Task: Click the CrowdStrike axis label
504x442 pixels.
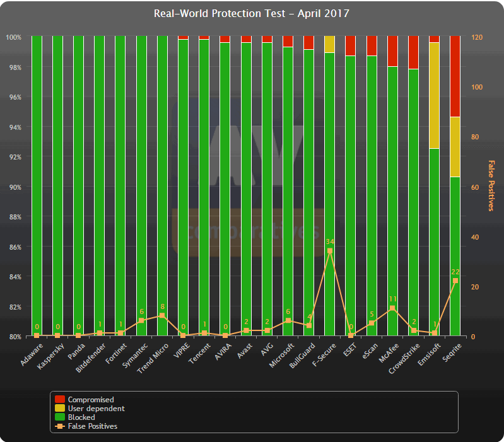Action: click(404, 359)
